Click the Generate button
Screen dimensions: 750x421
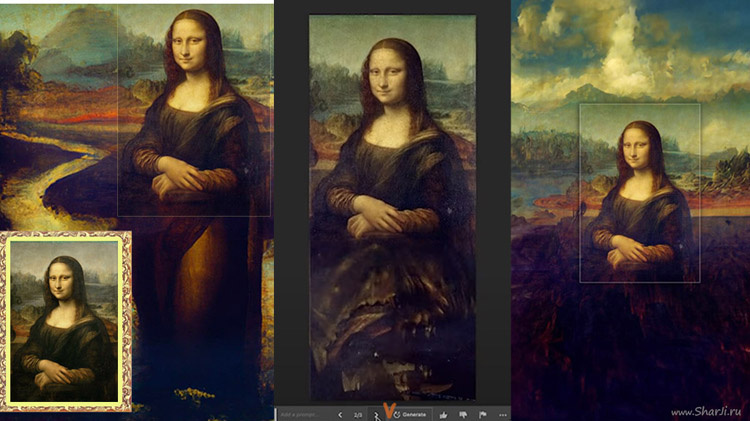(410, 415)
